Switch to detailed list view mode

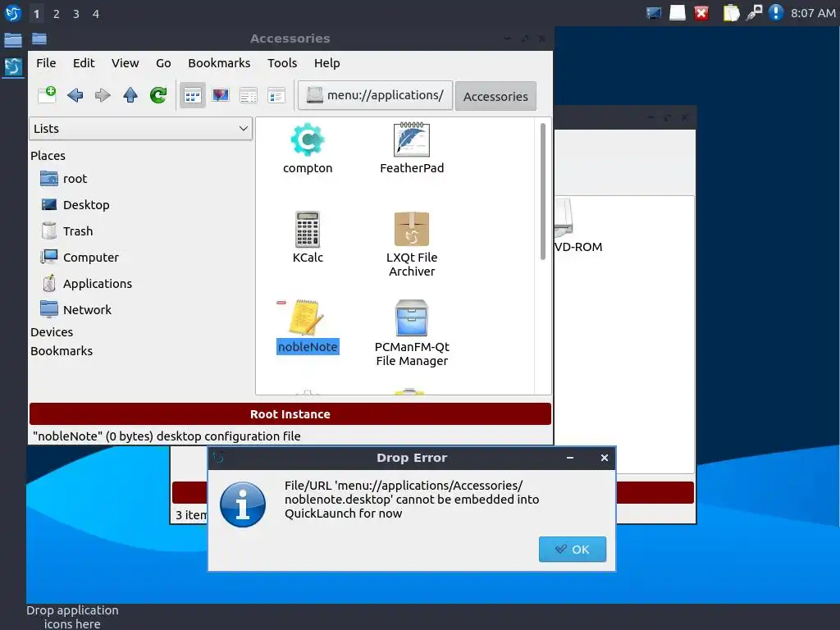tap(276, 95)
